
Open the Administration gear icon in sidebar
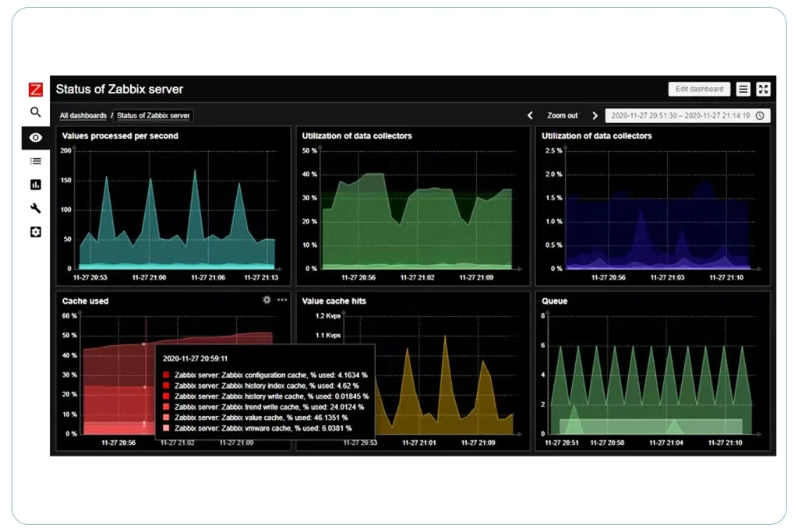36,232
